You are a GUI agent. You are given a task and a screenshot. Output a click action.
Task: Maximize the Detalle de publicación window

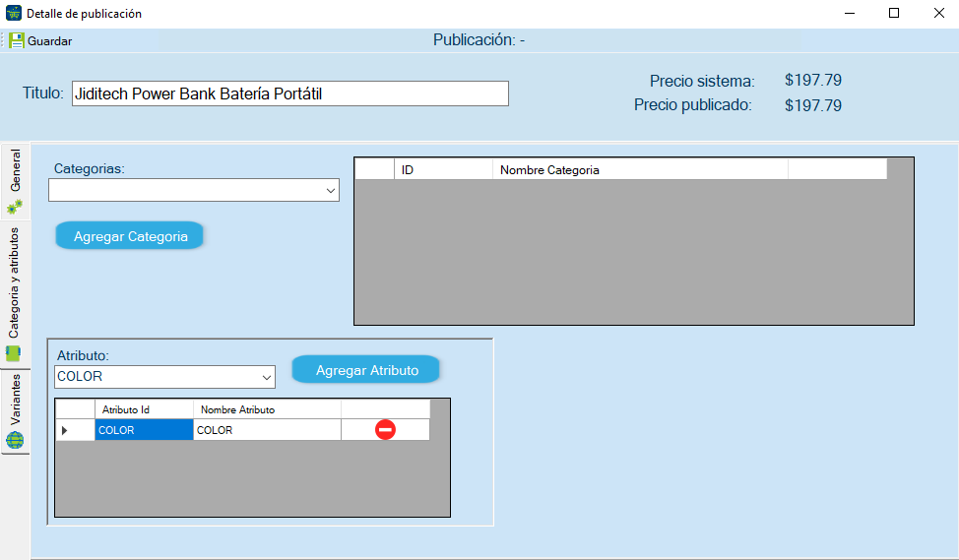click(x=894, y=13)
